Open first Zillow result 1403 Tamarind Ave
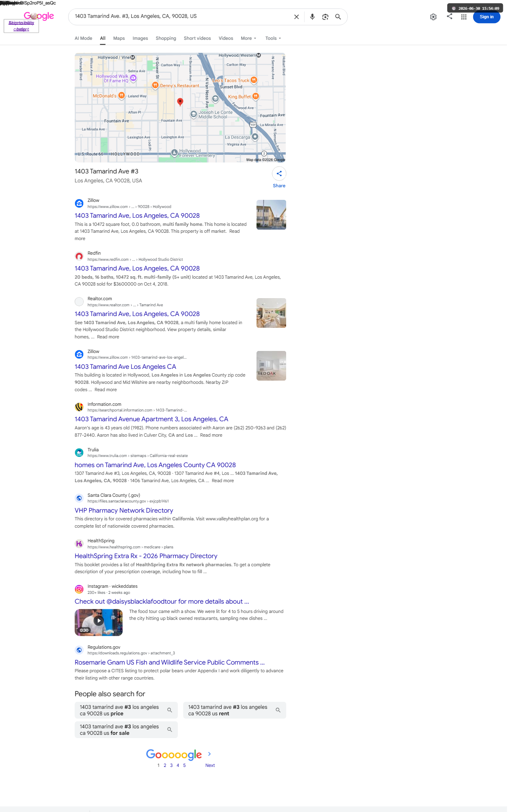The image size is (513, 812). click(x=137, y=216)
